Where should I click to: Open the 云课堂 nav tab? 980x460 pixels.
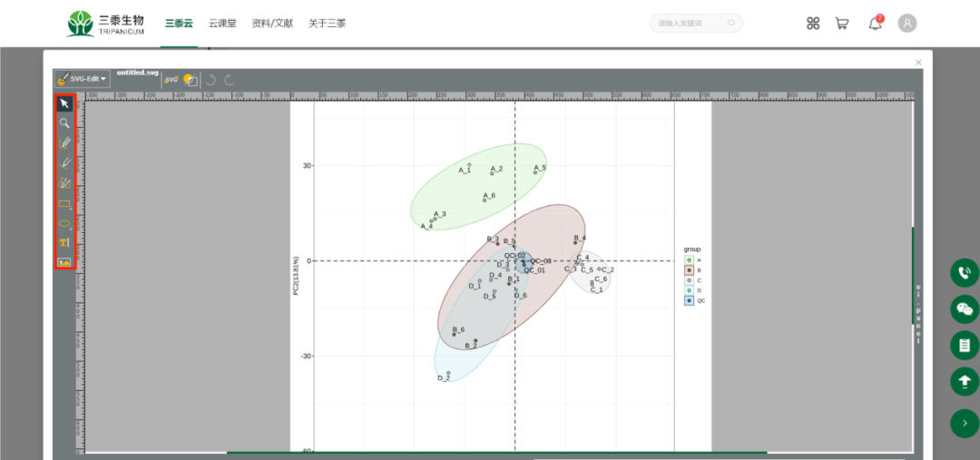pyautogui.click(x=222, y=24)
